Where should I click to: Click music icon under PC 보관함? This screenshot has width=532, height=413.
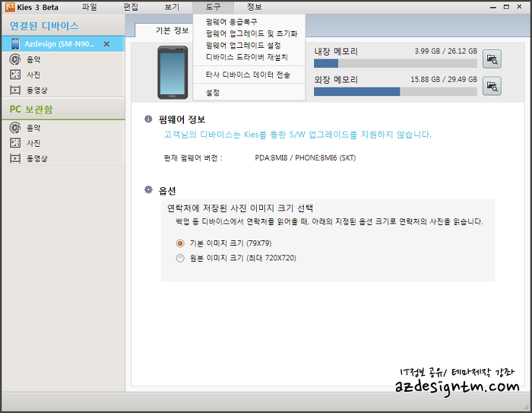tap(15, 128)
